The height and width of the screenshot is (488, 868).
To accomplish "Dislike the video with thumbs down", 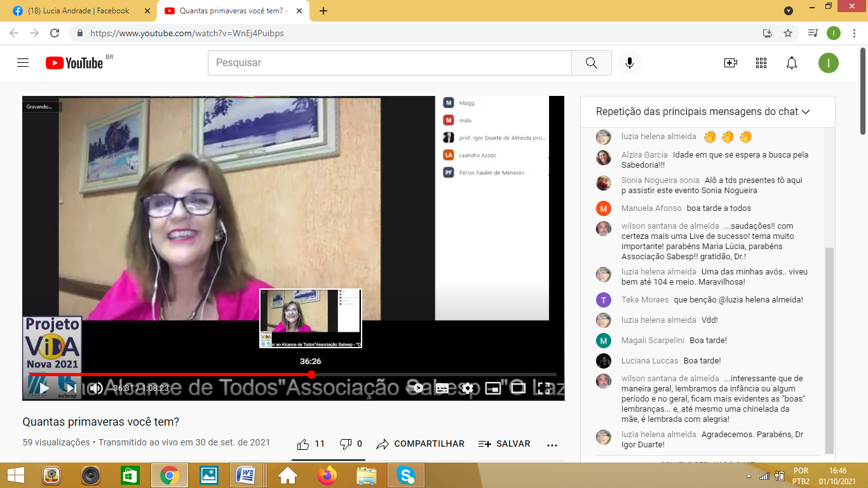I will (x=351, y=444).
